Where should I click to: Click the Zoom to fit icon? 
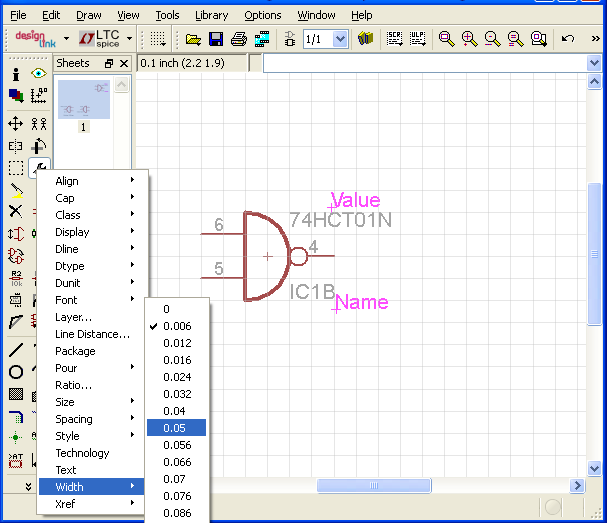[x=446, y=39]
